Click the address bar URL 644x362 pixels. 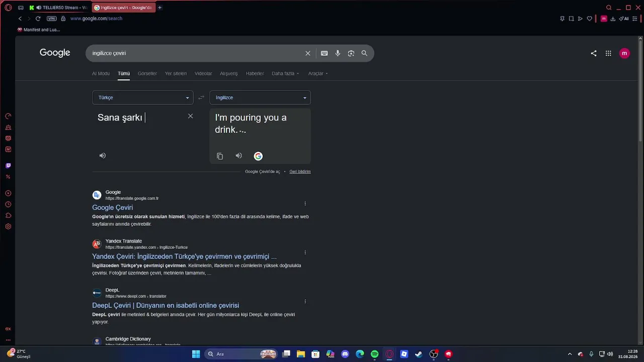click(96, 19)
